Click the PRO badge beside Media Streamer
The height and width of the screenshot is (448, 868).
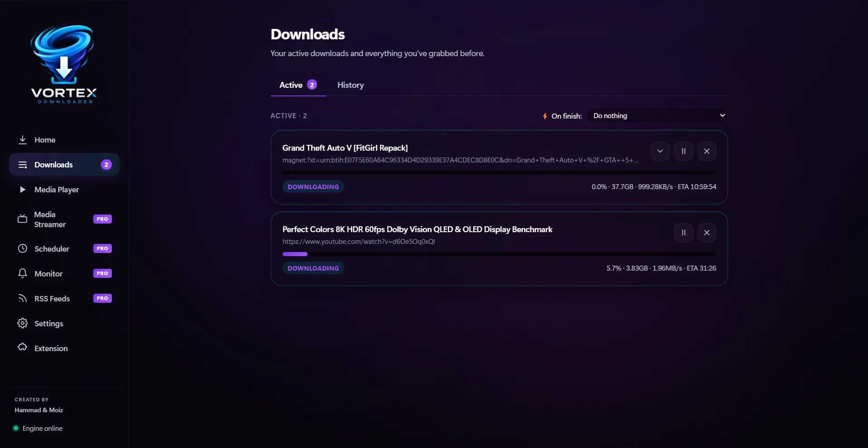tap(102, 219)
